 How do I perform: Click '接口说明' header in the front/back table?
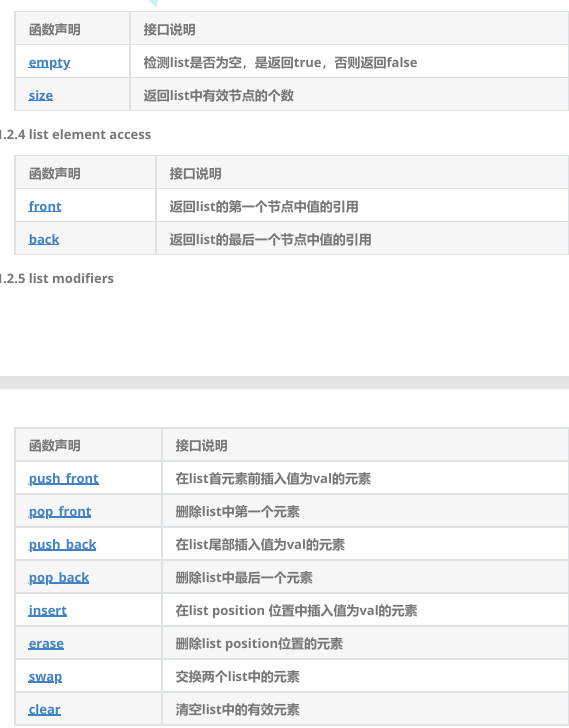point(195,174)
